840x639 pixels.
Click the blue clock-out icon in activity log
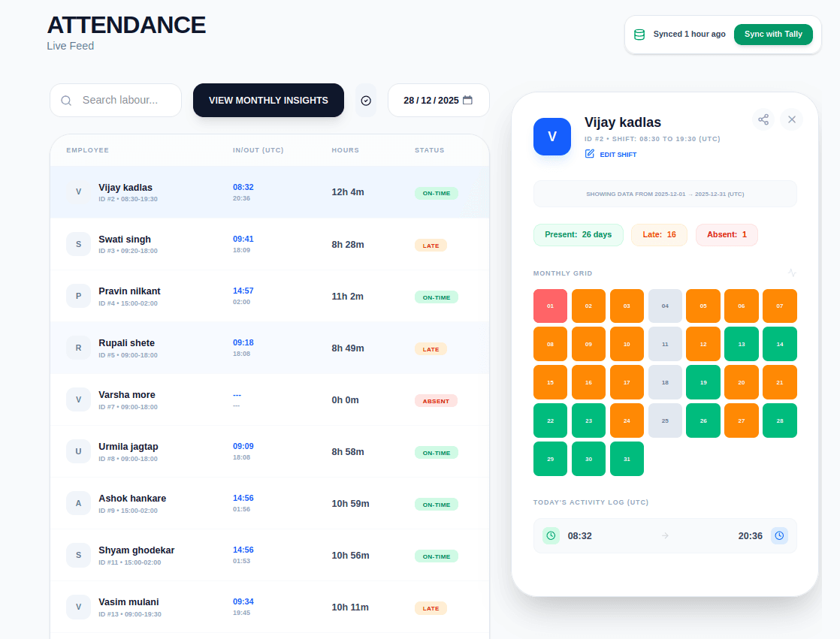coord(779,535)
